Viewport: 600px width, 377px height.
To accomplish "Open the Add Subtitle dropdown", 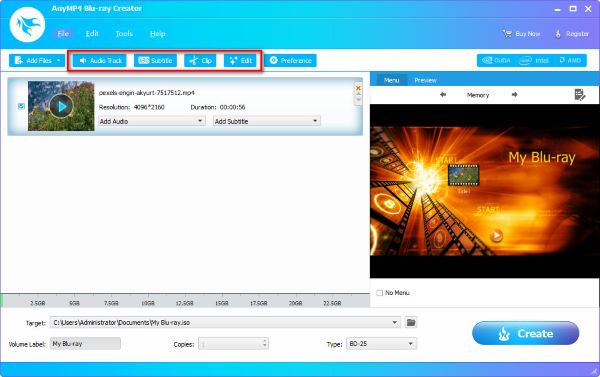I will tap(267, 121).
